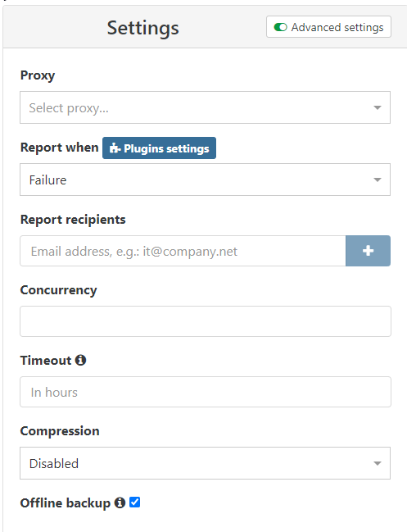Click the Report recipients label
407x532 pixels.
[x=73, y=220]
